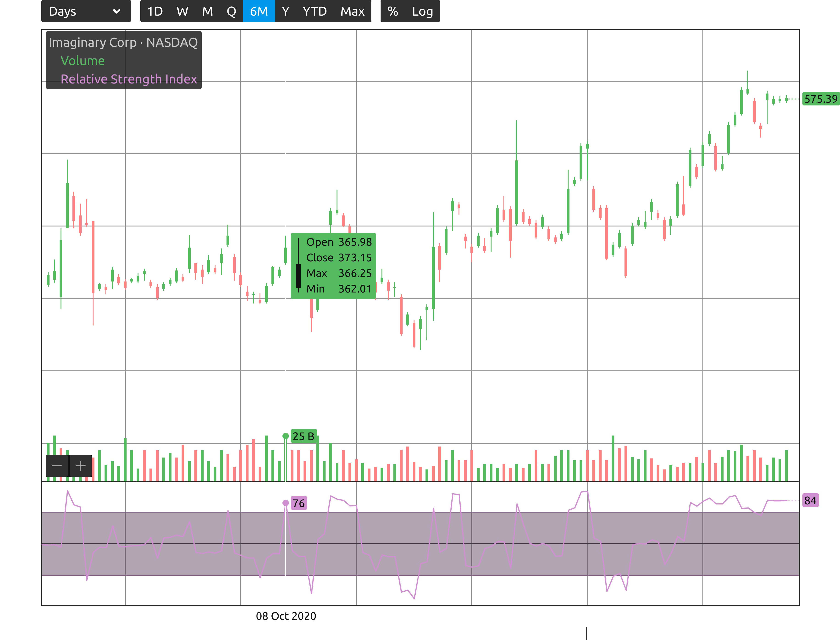840x640 pixels.
Task: Toggle the Volume legend entry
Action: (x=82, y=61)
